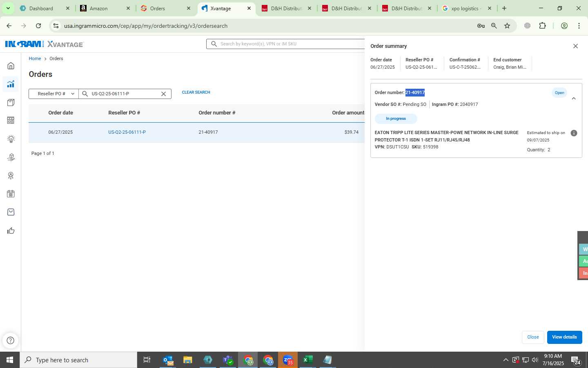The width and height of the screenshot is (588, 368).
Task: Open the US-Q2-25-06111-P reseller PO link
Action: (127, 132)
